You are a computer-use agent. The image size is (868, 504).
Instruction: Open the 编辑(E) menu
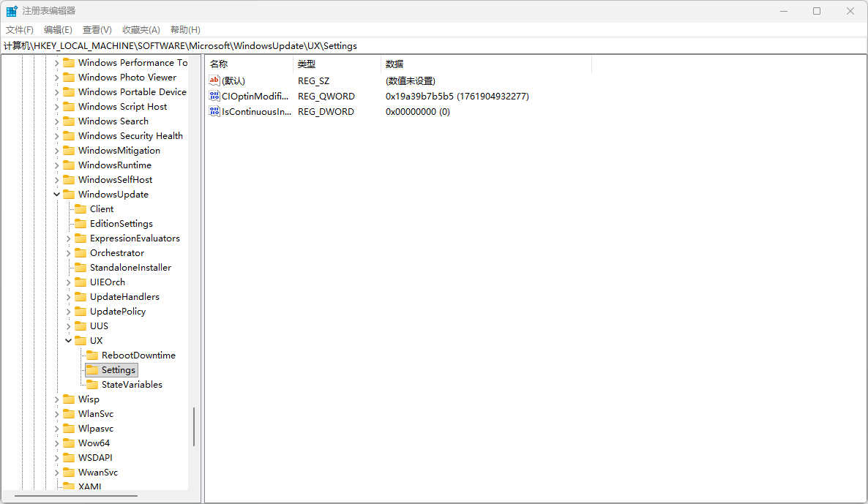click(x=58, y=30)
